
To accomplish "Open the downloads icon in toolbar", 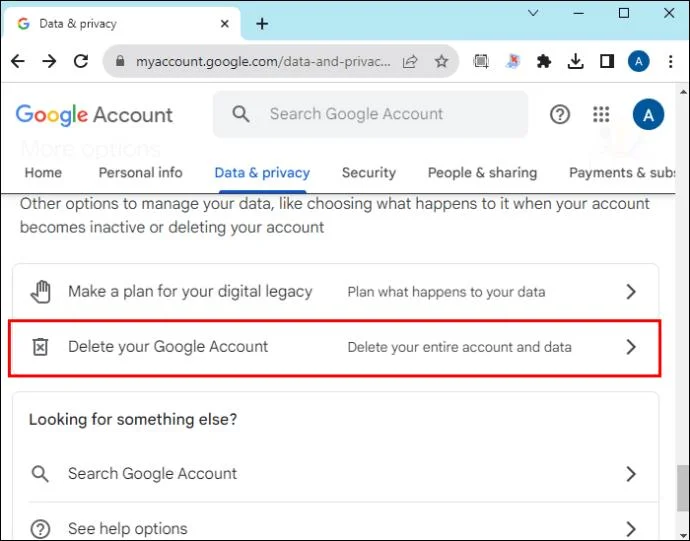I will (x=575, y=62).
